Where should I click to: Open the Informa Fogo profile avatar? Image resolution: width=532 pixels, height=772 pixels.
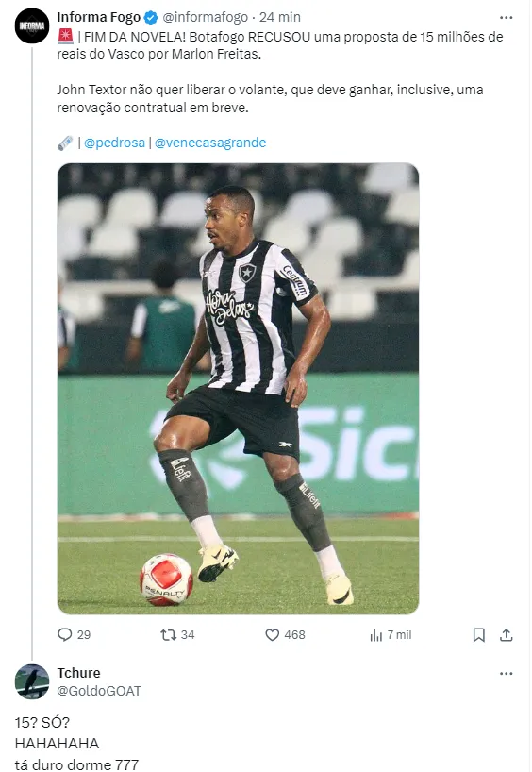pyautogui.click(x=32, y=26)
